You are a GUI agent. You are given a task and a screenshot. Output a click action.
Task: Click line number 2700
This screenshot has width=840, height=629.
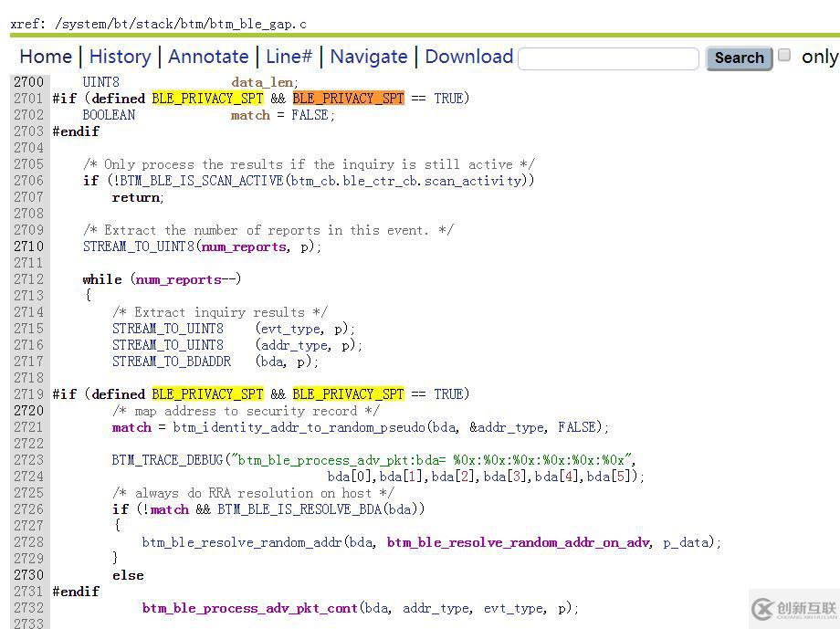(x=29, y=82)
